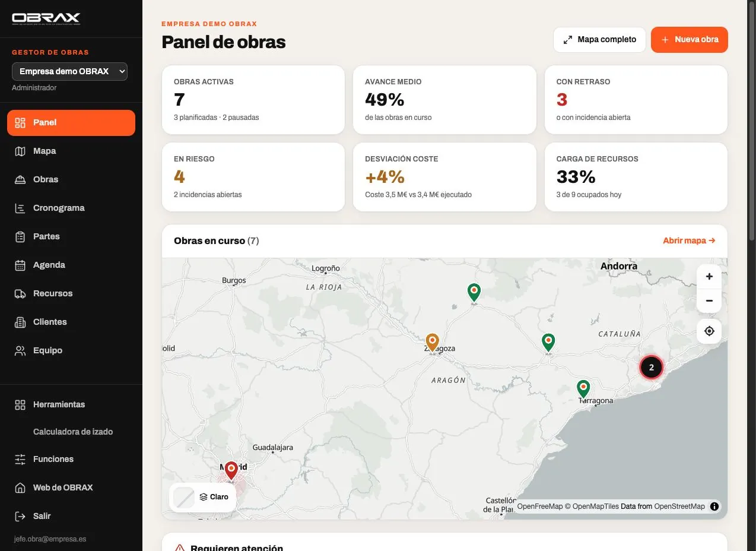The height and width of the screenshot is (551, 756).
Task: Click the calendar icon beside Agenda
Action: (x=20, y=265)
